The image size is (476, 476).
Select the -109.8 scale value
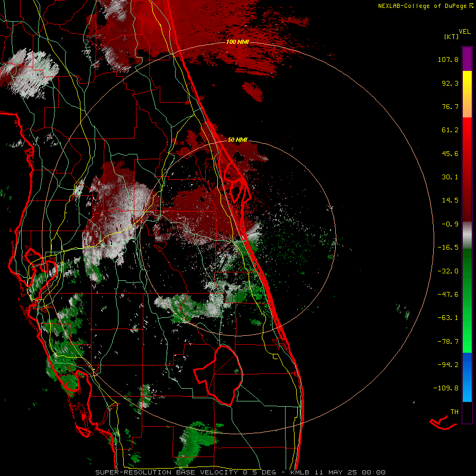pos(446,388)
